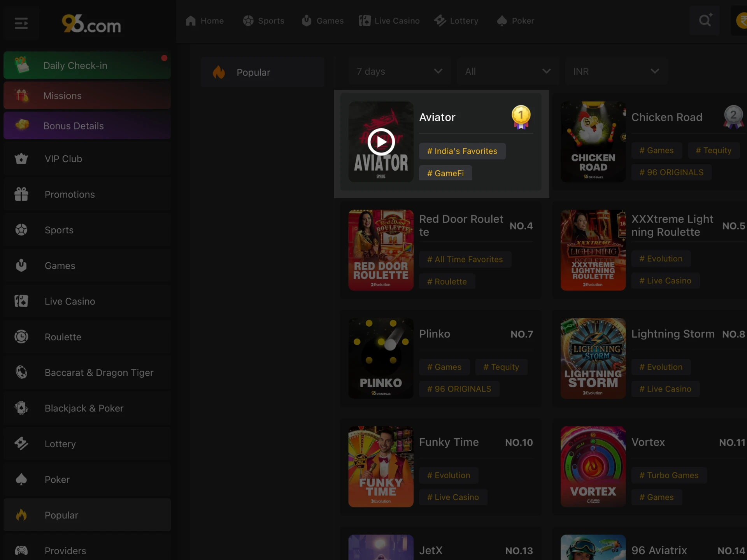Screen dimensions: 747x560
Task: Select the Roulette icon in the sidebar
Action: (x=21, y=337)
